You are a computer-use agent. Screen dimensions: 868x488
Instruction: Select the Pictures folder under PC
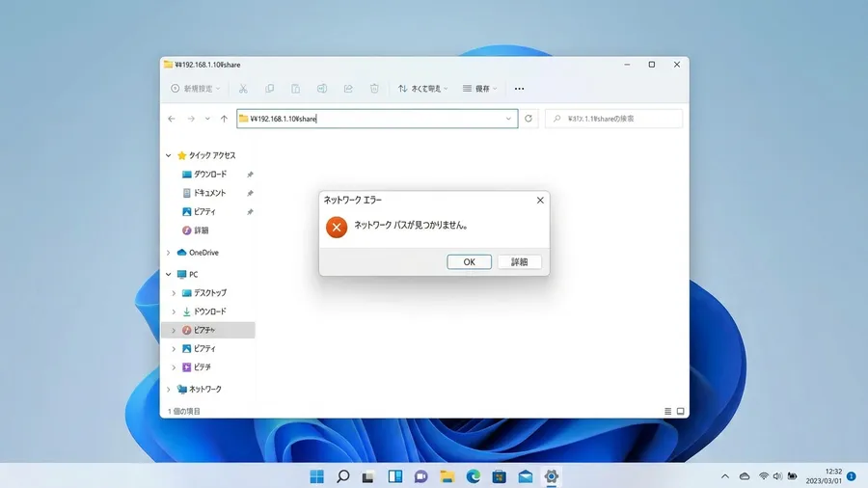pos(200,348)
